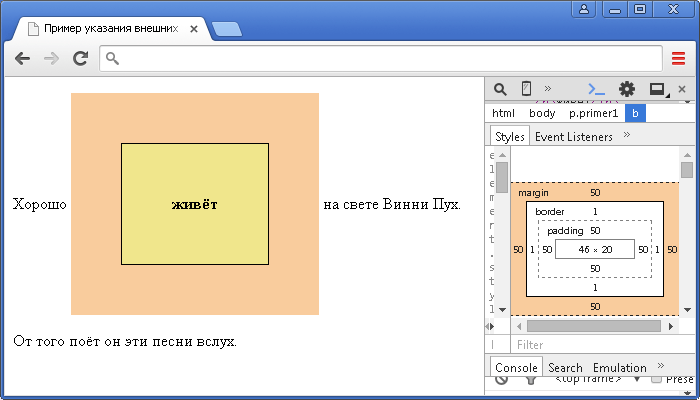The width and height of the screenshot is (700, 400).
Task: Switch to the Search drawer tab
Action: pos(565,367)
